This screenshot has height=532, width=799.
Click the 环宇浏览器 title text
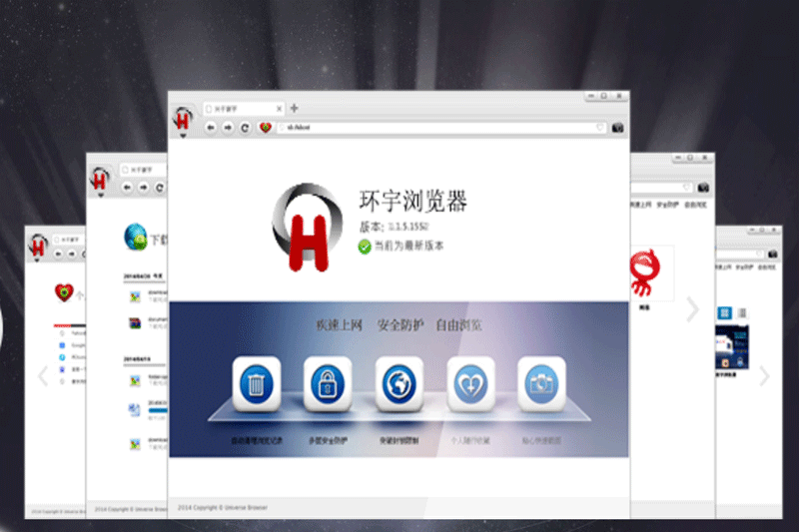pos(413,201)
